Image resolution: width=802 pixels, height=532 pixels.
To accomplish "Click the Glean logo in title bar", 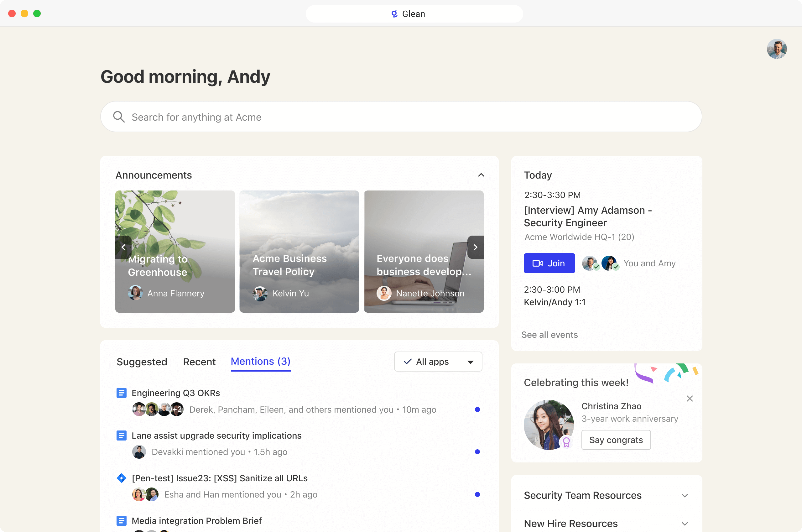I will (394, 14).
